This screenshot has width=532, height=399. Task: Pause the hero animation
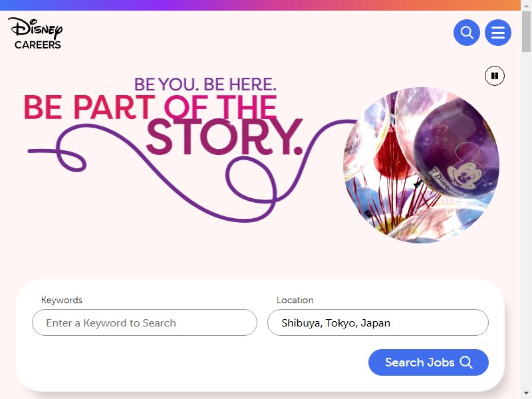pyautogui.click(x=494, y=76)
